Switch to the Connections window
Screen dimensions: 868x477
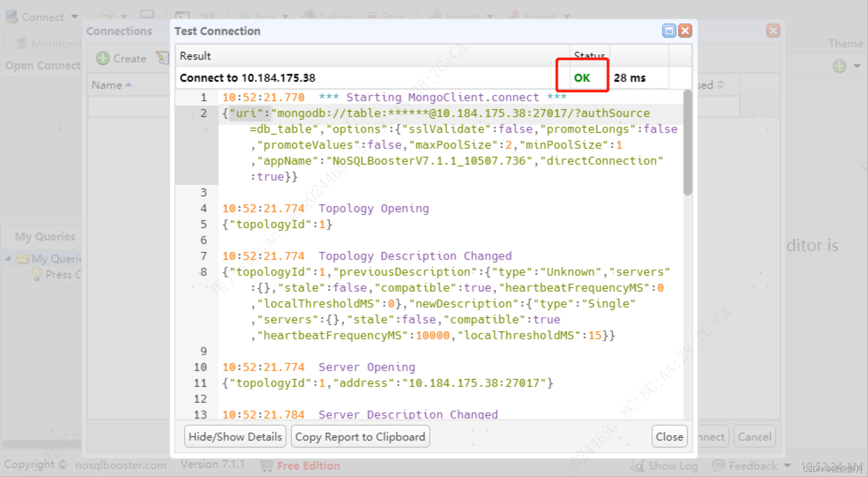coord(120,31)
